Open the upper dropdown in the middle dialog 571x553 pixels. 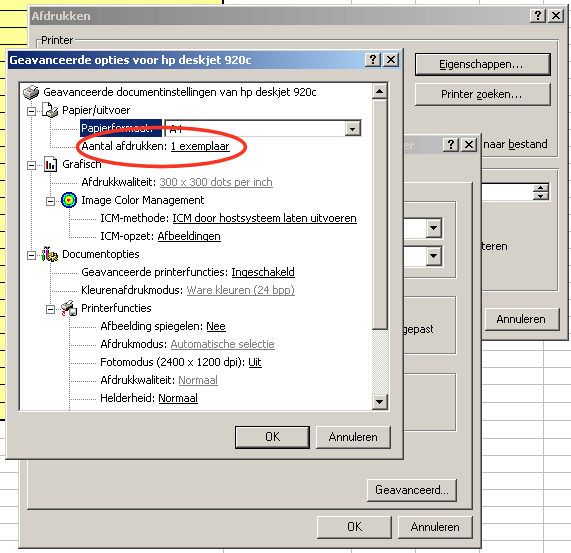tap(434, 228)
